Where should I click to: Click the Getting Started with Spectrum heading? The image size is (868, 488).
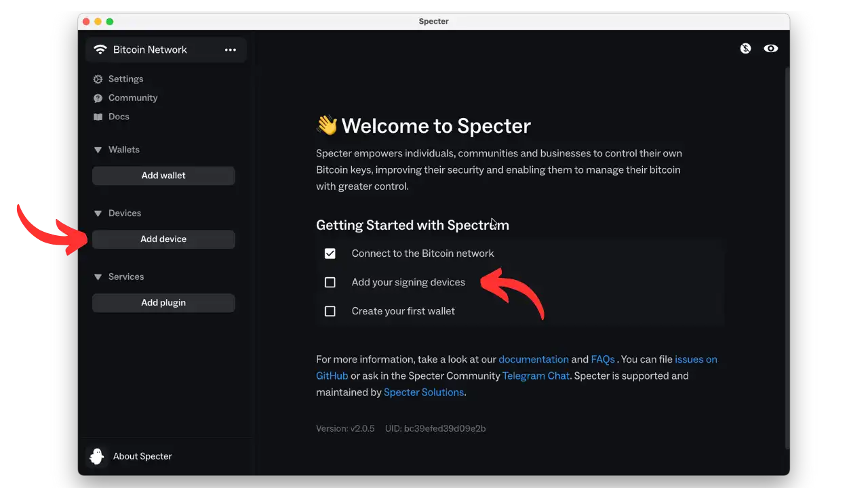pyautogui.click(x=412, y=225)
